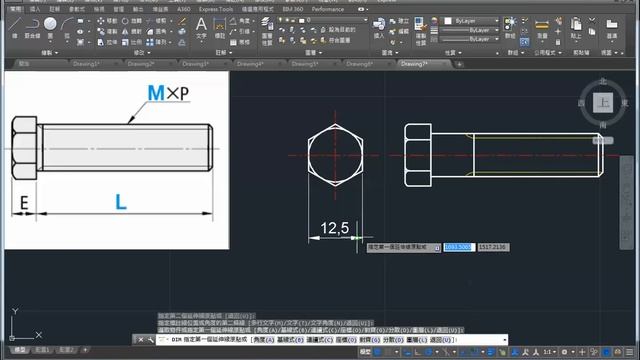Click the Table (表格) tool
The image size is (640, 360).
pos(240,42)
